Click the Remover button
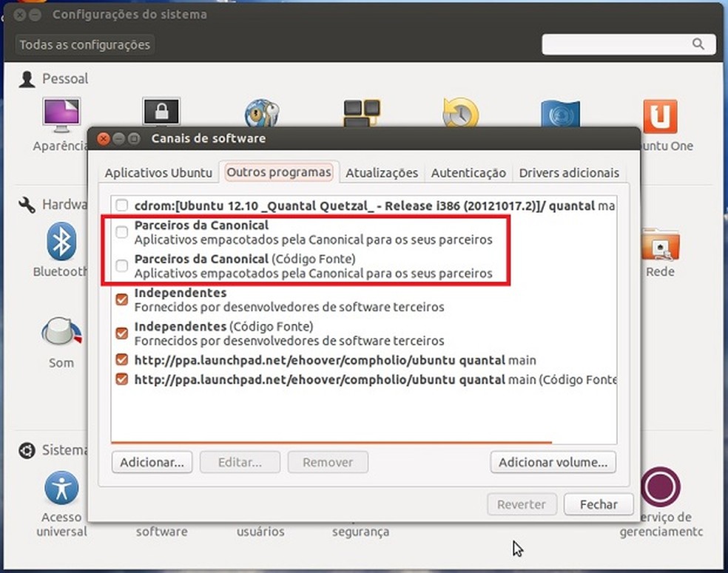Screen dimensions: 728x573 click(x=328, y=462)
